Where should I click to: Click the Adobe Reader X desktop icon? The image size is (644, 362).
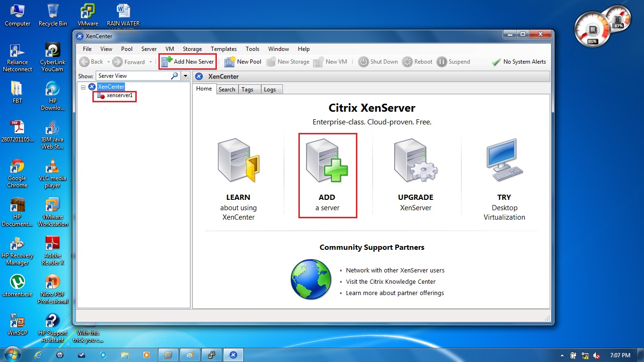(x=53, y=251)
